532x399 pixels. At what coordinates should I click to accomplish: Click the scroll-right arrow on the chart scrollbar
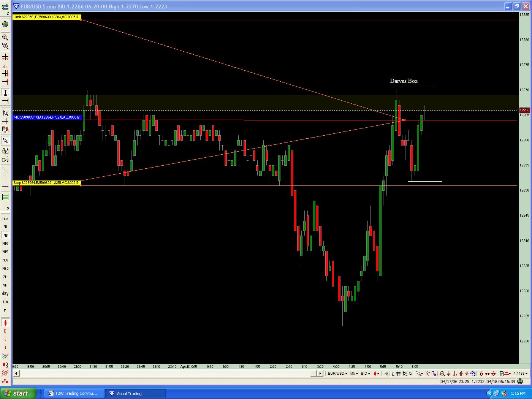coord(320,374)
